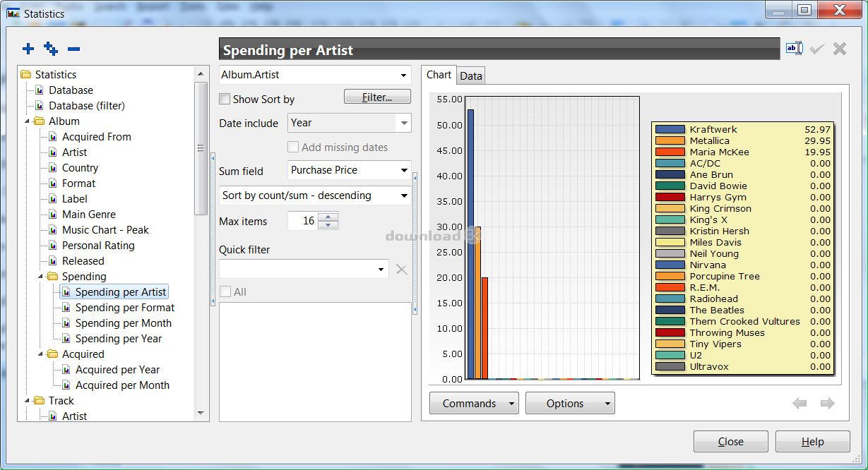Image resolution: width=868 pixels, height=470 pixels.
Task: Click the gray X cancel icon beside the checkmark
Action: click(x=840, y=49)
